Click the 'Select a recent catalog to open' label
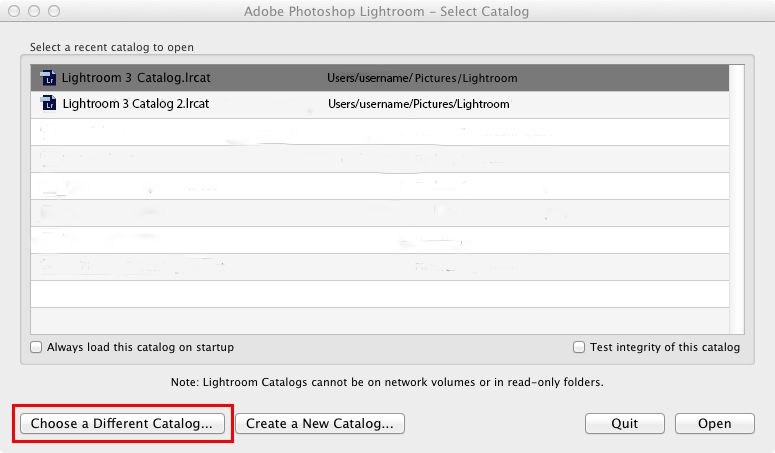Screen dimensions: 775x453 tap(112, 47)
